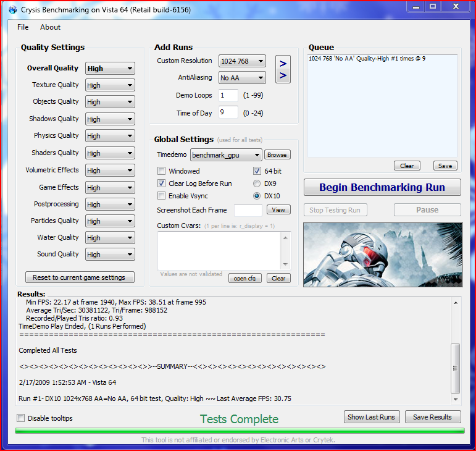Select the DX10 radio button
Image resolution: width=476 pixels, height=451 pixels.
pyautogui.click(x=257, y=196)
